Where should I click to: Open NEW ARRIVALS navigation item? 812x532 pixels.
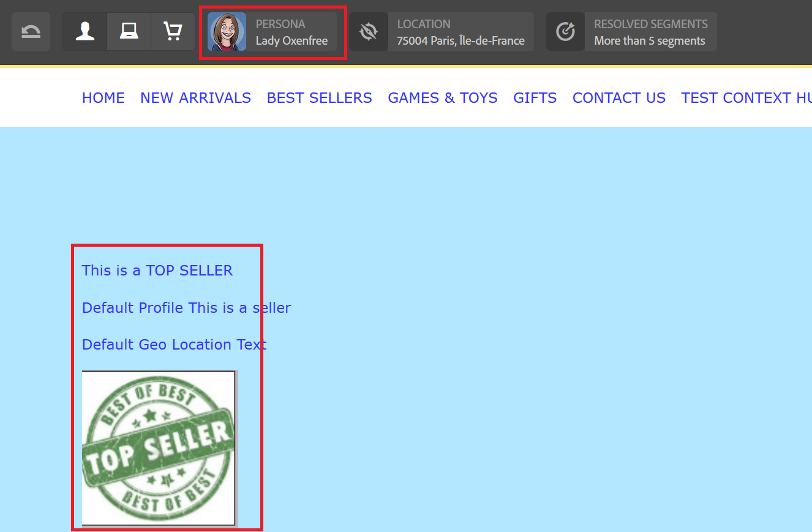195,98
